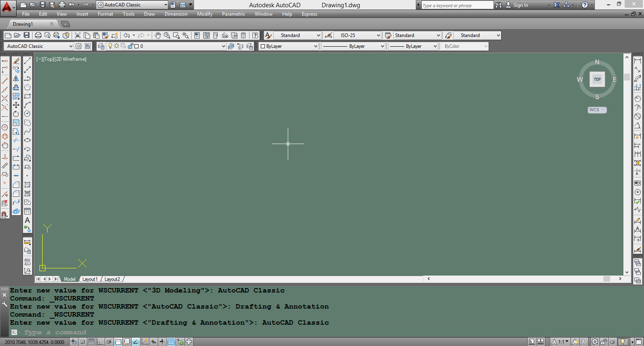This screenshot has width=644, height=346.
Task: Select the Circle draw tool
Action: click(27, 114)
